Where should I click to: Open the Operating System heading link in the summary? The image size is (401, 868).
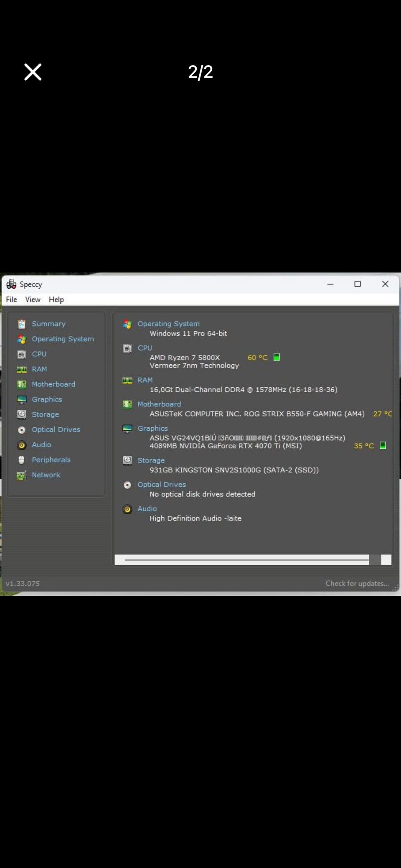pos(168,324)
